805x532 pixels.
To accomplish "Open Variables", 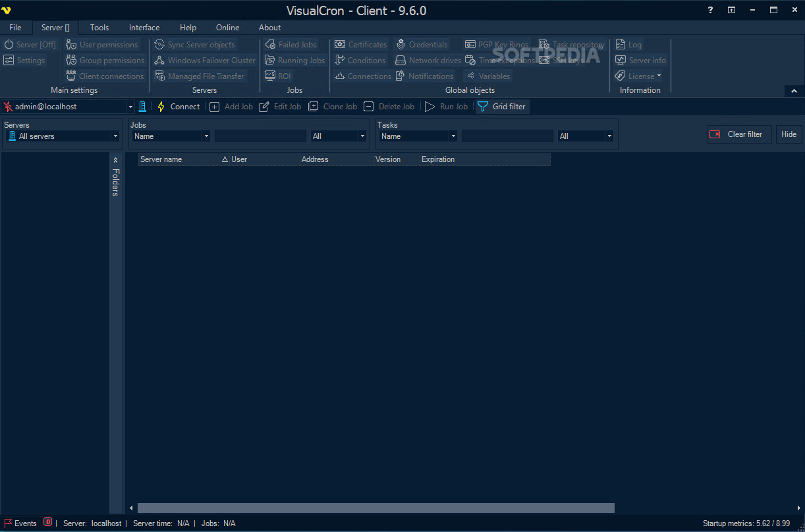I will pos(488,76).
